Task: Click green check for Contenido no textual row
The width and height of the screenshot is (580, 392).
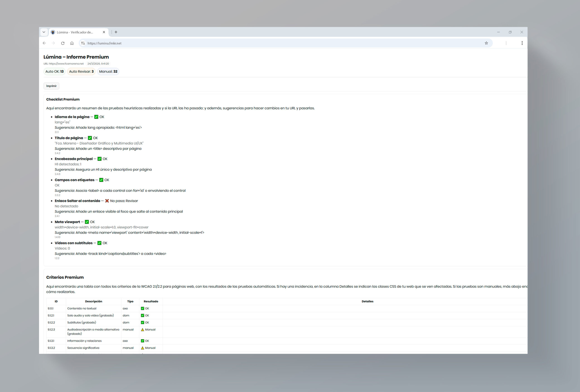Action: point(143,308)
